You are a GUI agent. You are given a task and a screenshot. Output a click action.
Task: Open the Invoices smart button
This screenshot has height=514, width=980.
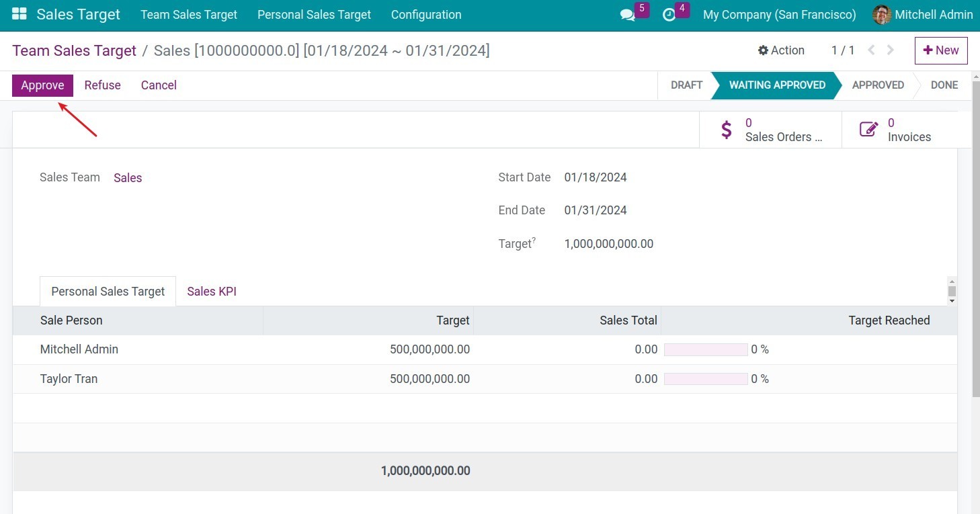(x=899, y=130)
